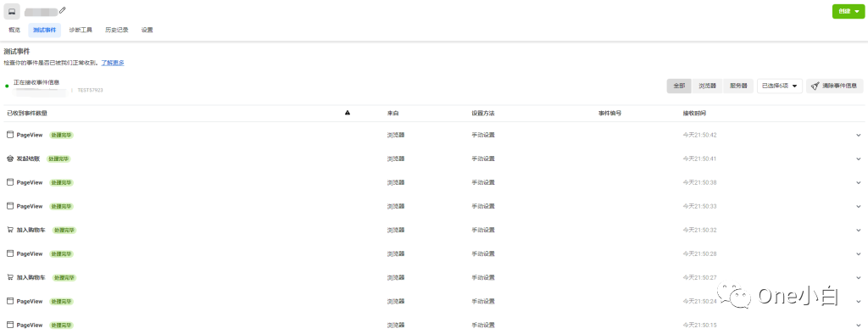Expand the 加入购物车 event received at 21:50:32
Viewport: 868px width, 334px height.
(x=859, y=231)
